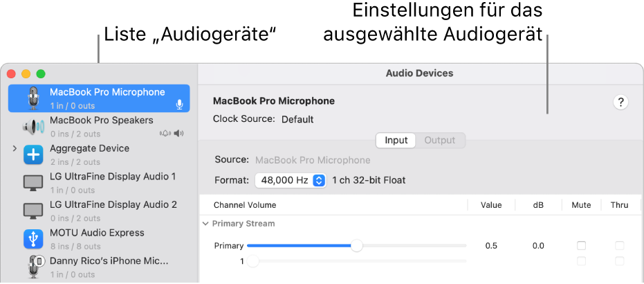Click the Primary channel volume slider
Viewport: 644px width, 284px height.
pos(356,245)
